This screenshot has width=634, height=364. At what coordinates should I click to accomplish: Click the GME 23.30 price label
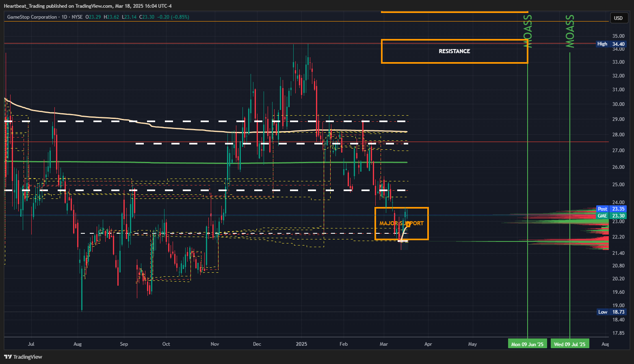611,216
